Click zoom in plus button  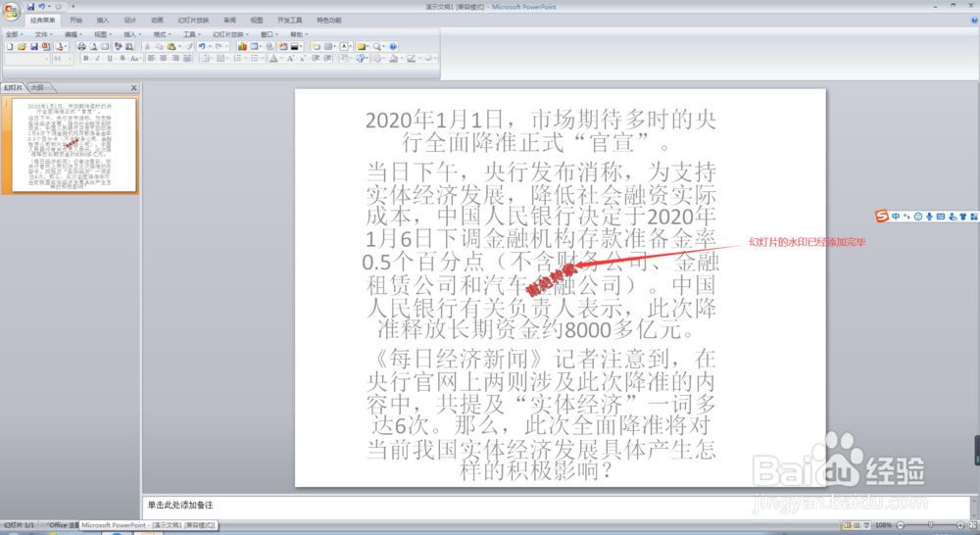960,525
